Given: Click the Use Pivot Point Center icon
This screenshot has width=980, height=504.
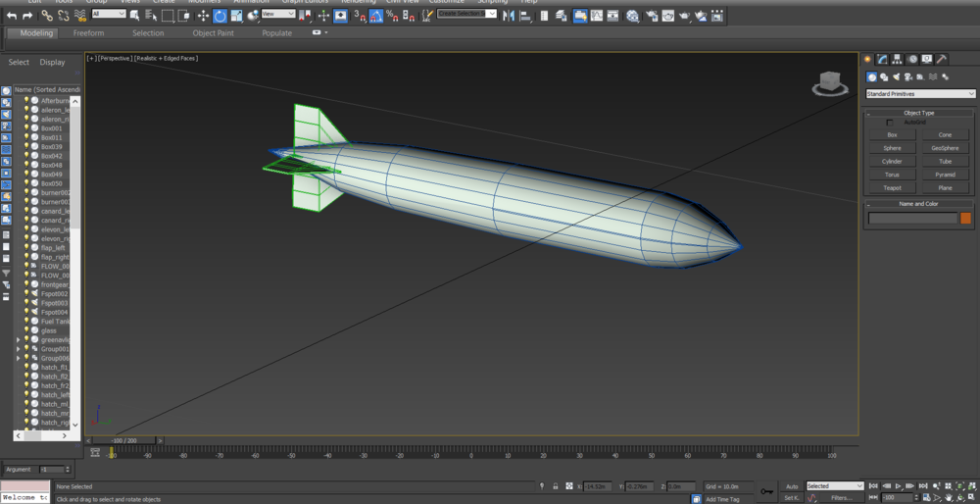Looking at the screenshot, I should pyautogui.click(x=307, y=16).
